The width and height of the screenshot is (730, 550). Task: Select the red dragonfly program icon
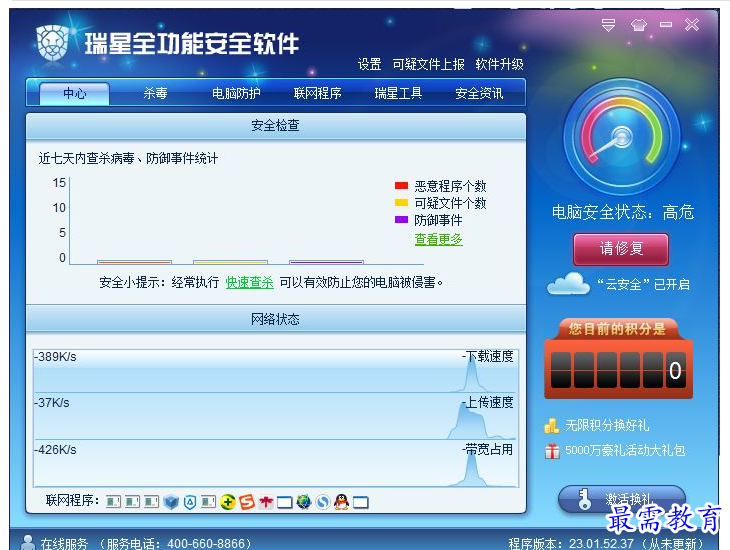coord(266,502)
